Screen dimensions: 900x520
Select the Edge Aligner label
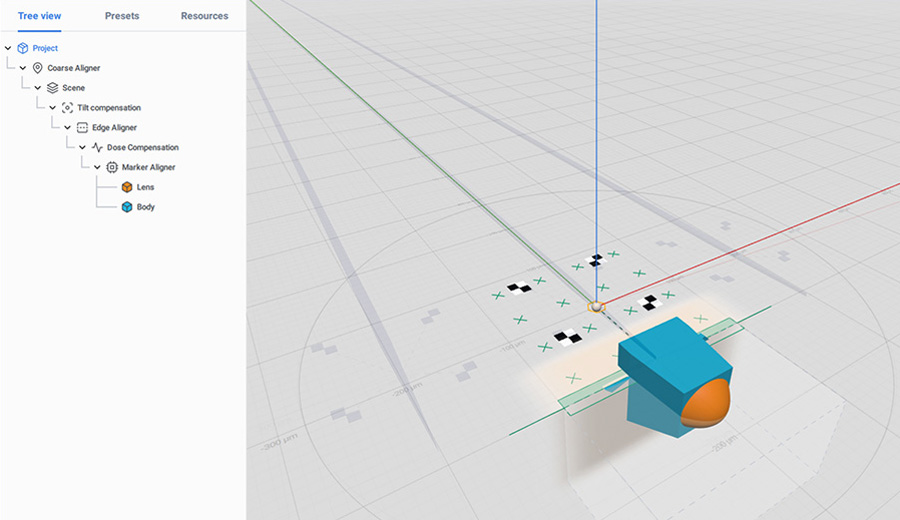click(x=114, y=127)
